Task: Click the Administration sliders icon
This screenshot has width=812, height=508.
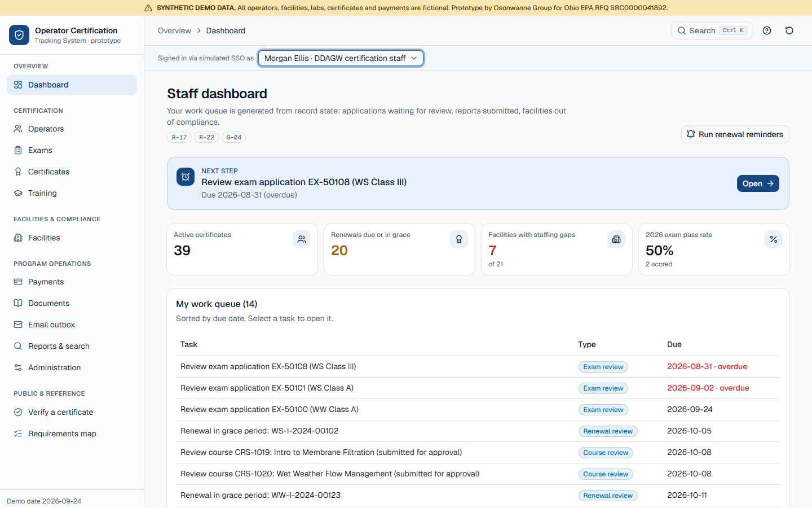Action: 18,367
